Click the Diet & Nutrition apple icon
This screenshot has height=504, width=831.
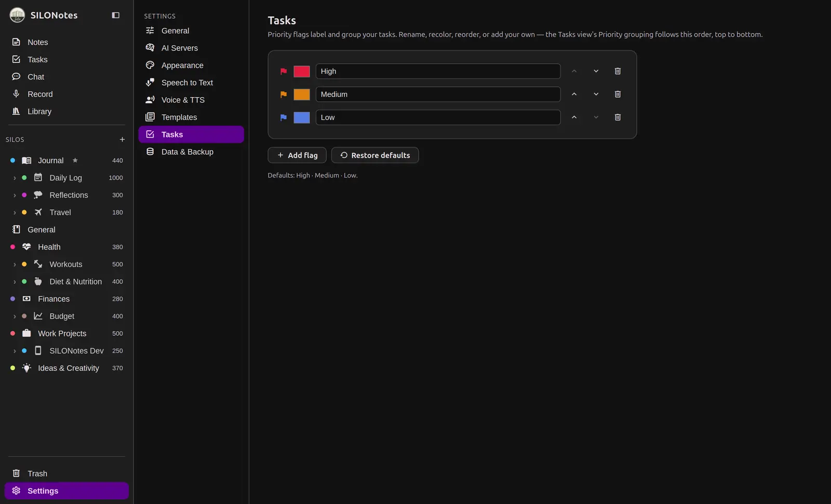pyautogui.click(x=38, y=281)
